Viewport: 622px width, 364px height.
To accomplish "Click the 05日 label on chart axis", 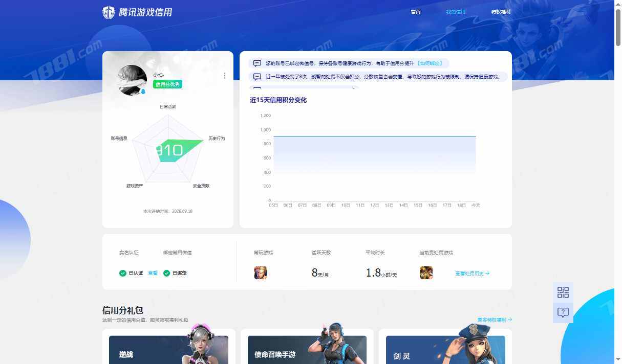I will [273, 205].
